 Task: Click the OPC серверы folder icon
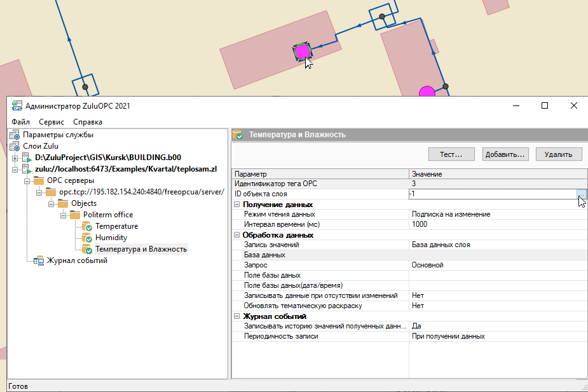point(39,180)
